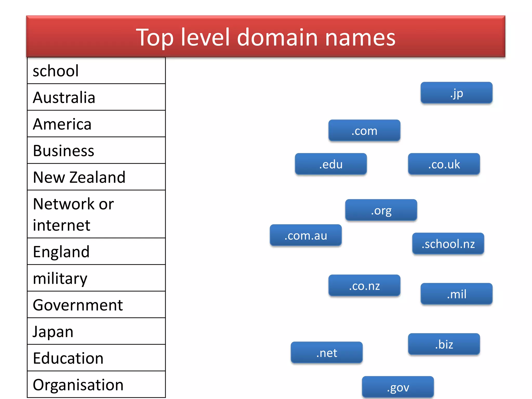The height and width of the screenshot is (399, 532).
Task: Select the 'Japan' table row
Action: (96, 331)
